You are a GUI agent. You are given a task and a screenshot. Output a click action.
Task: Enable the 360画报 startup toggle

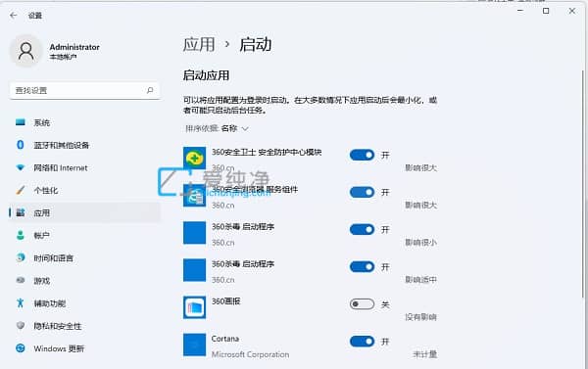click(362, 303)
